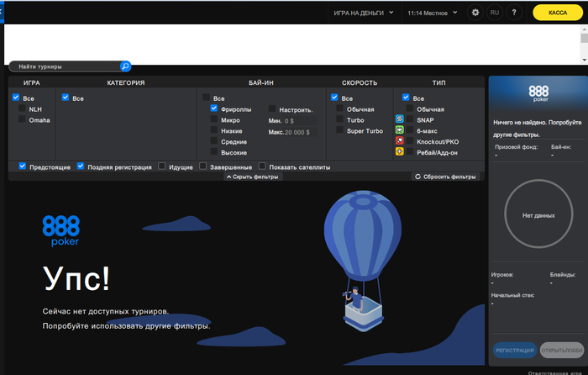588x375 pixels.
Task: Enable the Обычная type checkbox
Action: pos(410,108)
